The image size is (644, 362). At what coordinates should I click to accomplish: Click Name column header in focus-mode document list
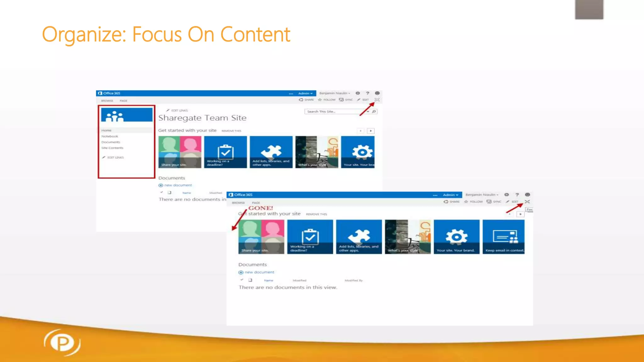tap(269, 280)
